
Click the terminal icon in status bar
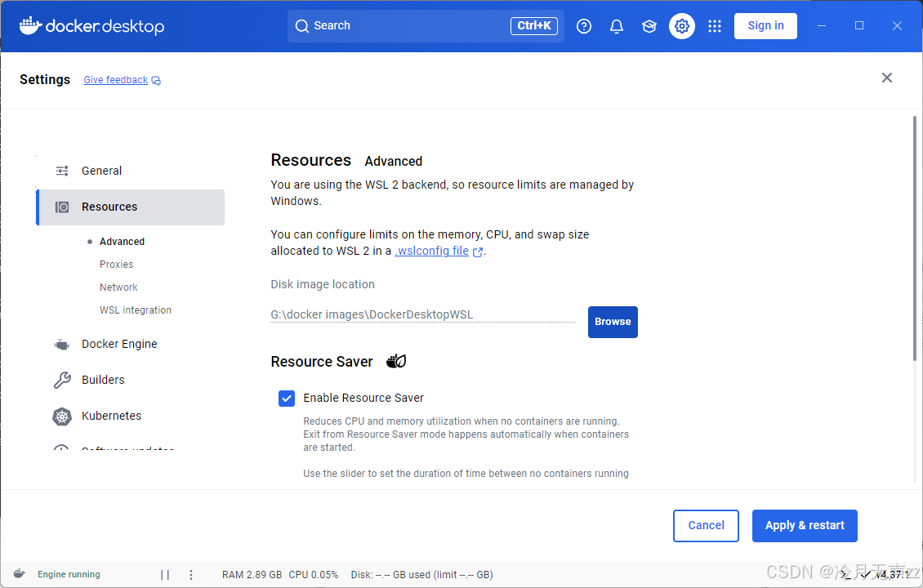(845, 575)
